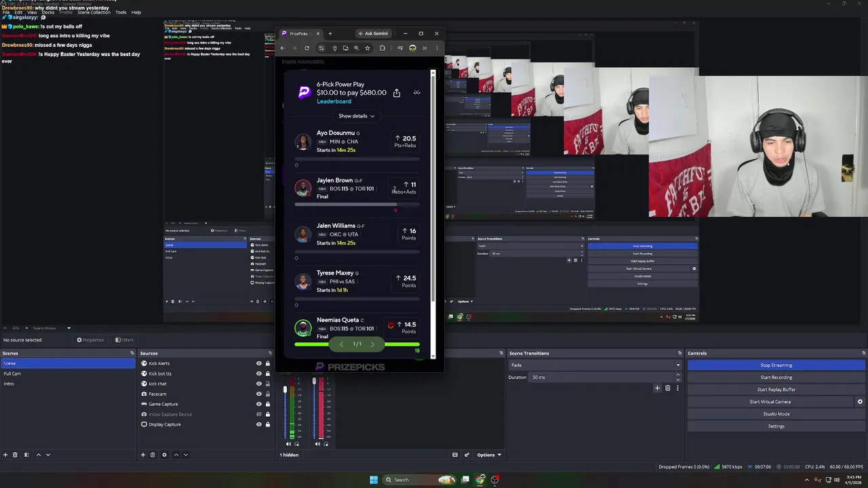Move source down with Sources down arrow
Image resolution: width=868 pixels, height=488 pixels.
[x=186, y=455]
